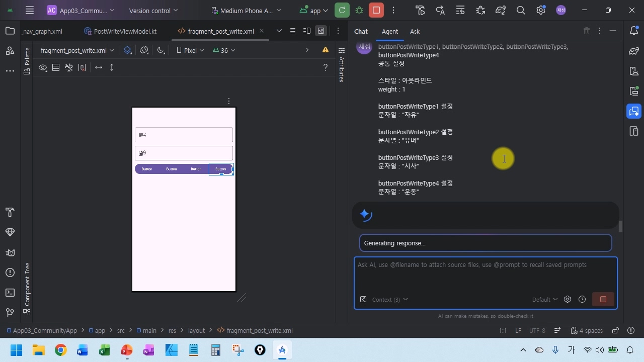Open the Device Explorer tool window
644x362 pixels.
[634, 131]
